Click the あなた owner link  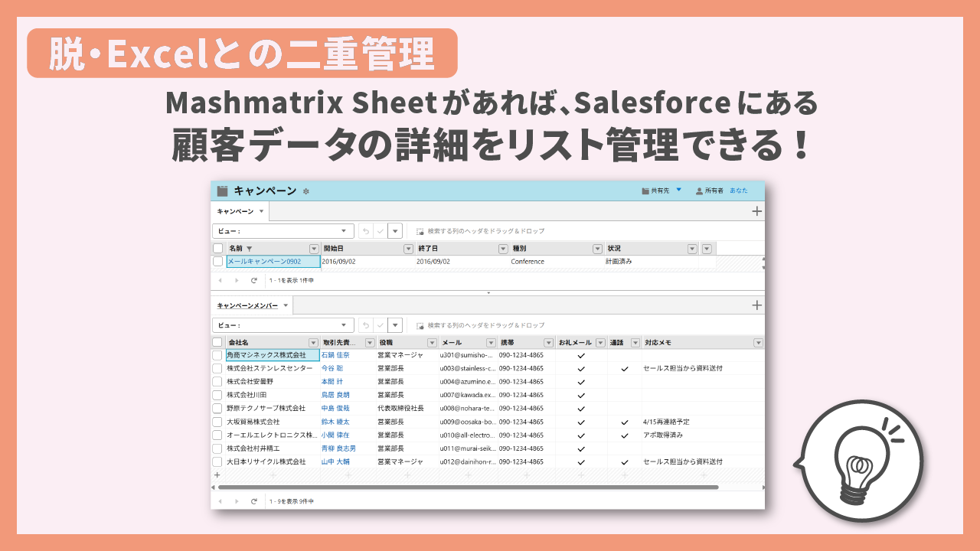click(x=739, y=191)
